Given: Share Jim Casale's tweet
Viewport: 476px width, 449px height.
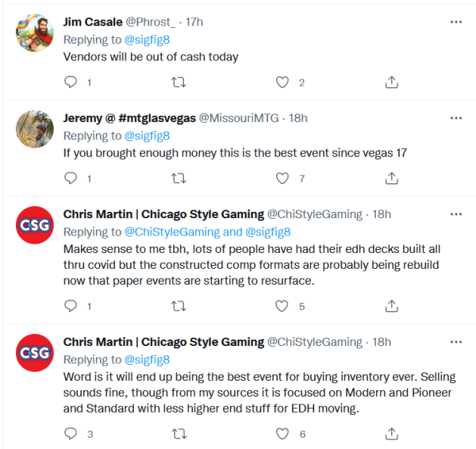Looking at the screenshot, I should (391, 82).
